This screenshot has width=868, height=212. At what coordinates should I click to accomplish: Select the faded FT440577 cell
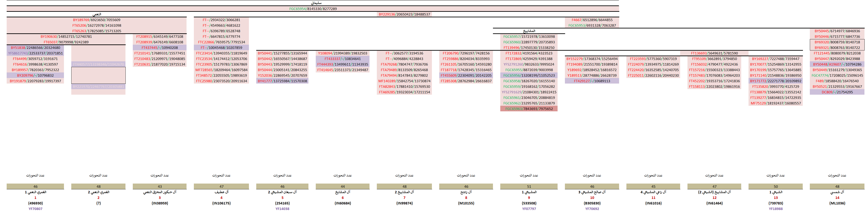point(98,64)
